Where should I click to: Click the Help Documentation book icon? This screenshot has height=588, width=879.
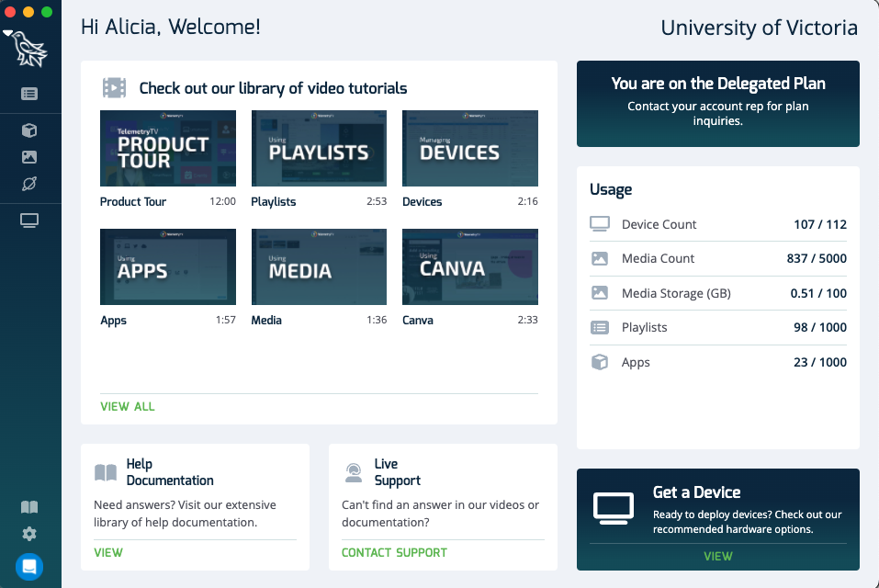[x=106, y=472]
